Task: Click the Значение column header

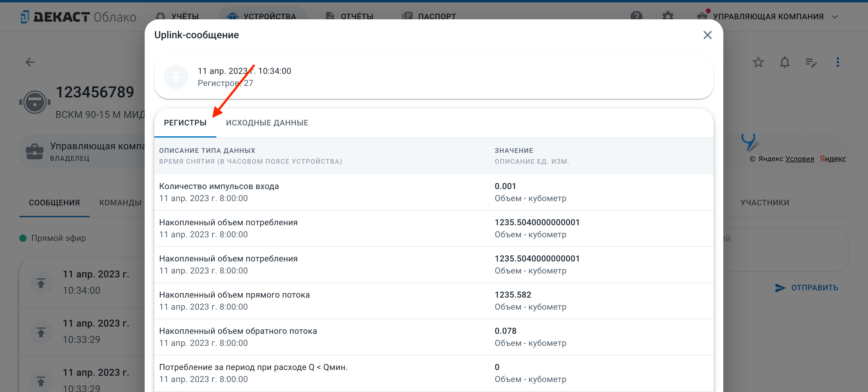Action: (514, 151)
